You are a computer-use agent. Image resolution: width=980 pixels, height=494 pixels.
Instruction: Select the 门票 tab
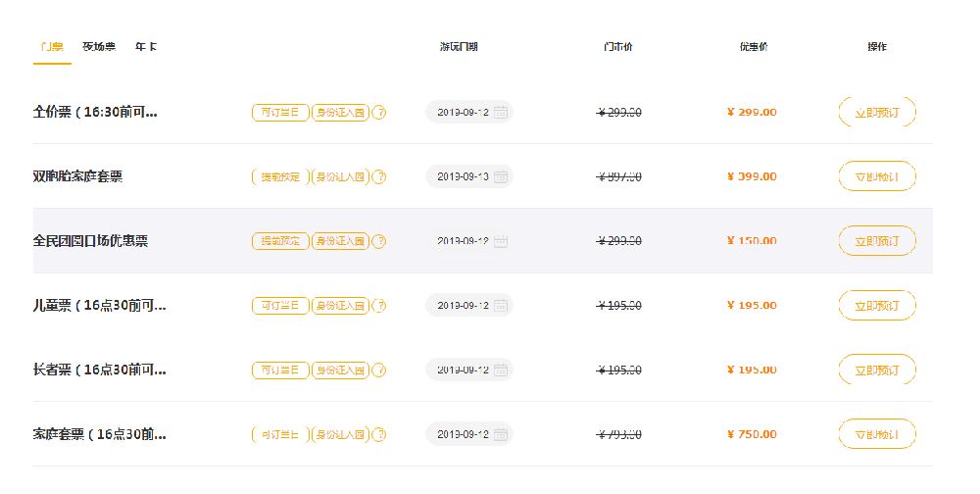point(52,47)
